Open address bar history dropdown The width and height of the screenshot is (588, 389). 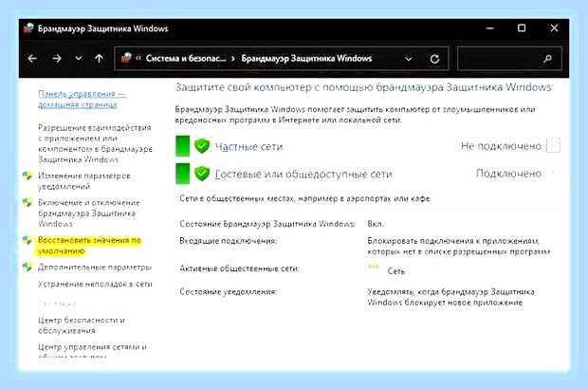409,59
